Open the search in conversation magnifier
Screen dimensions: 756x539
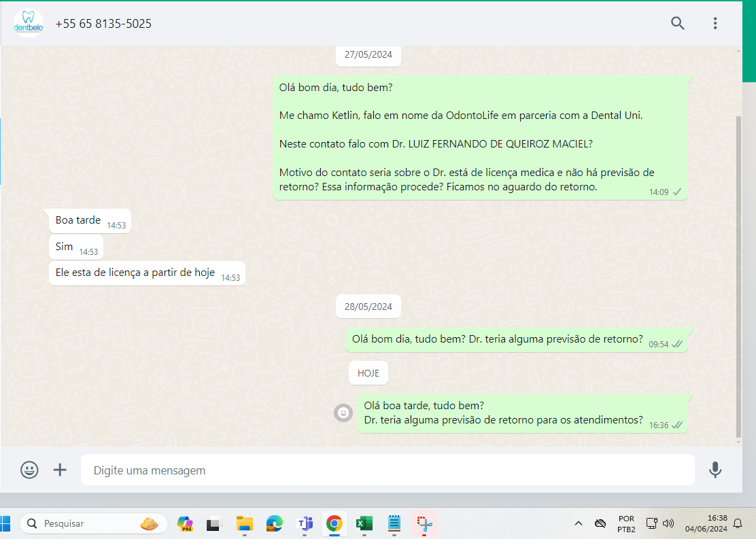(677, 23)
